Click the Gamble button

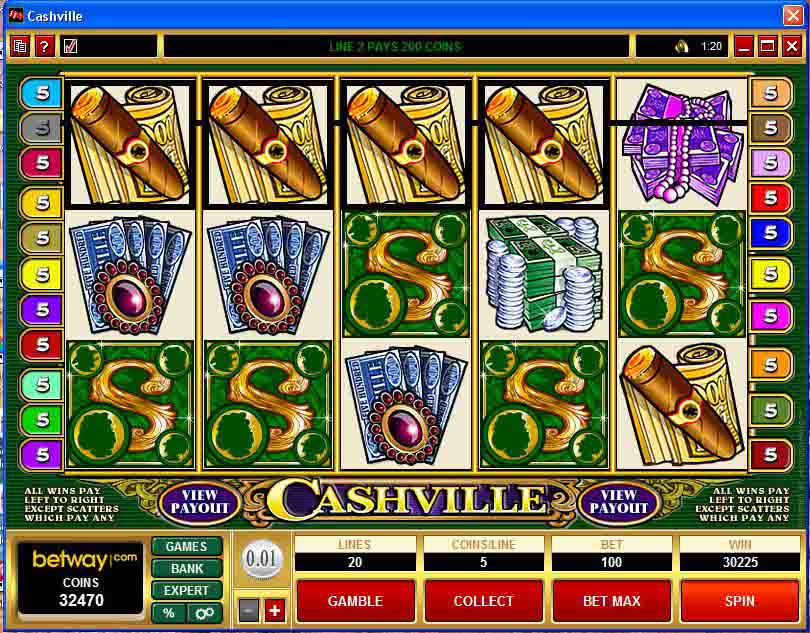point(355,601)
